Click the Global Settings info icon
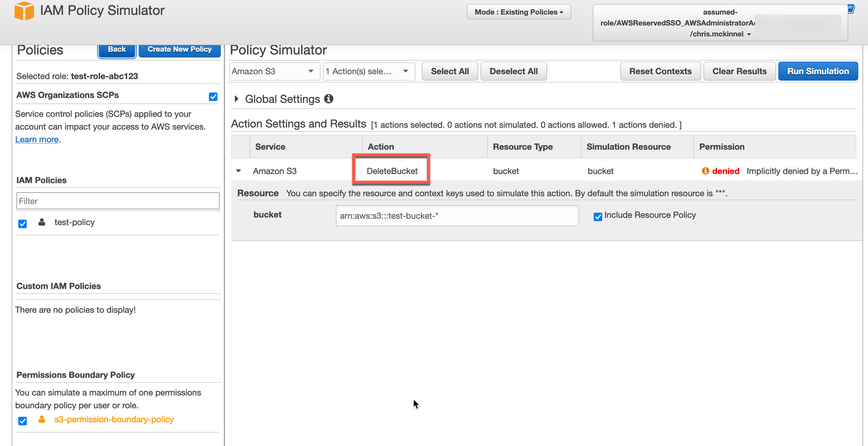868x446 pixels. tap(328, 99)
